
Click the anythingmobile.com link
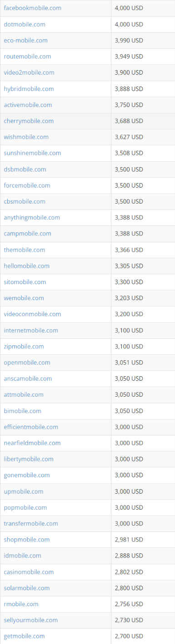(x=32, y=217)
